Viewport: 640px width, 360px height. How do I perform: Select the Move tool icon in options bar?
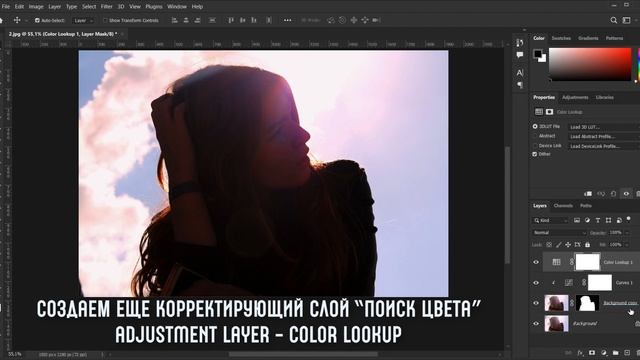point(17,20)
